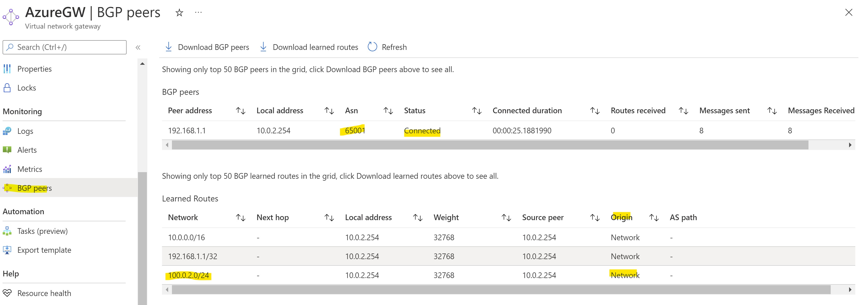Sort learned routes by Weight
This screenshot has height=305, width=868.
506,218
